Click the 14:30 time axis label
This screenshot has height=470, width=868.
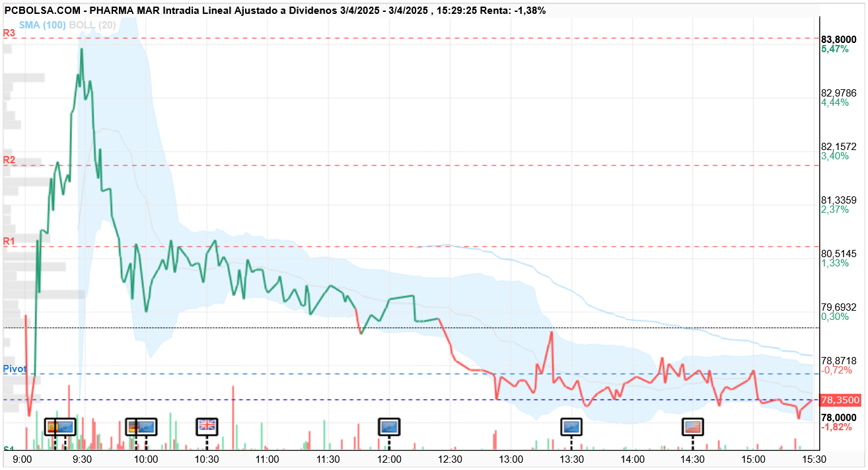693,459
